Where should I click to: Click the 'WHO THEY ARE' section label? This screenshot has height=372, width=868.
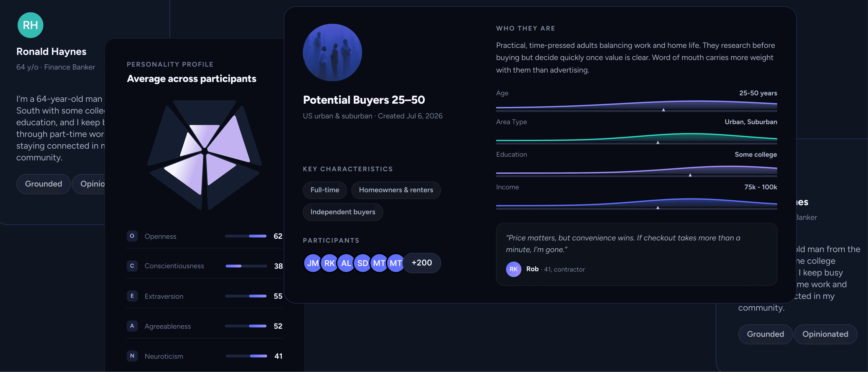click(x=525, y=28)
